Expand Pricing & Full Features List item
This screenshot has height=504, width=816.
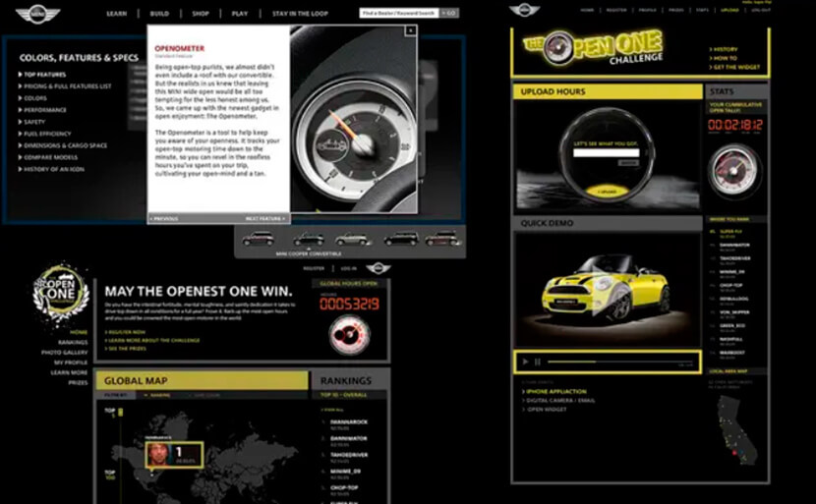(68, 86)
